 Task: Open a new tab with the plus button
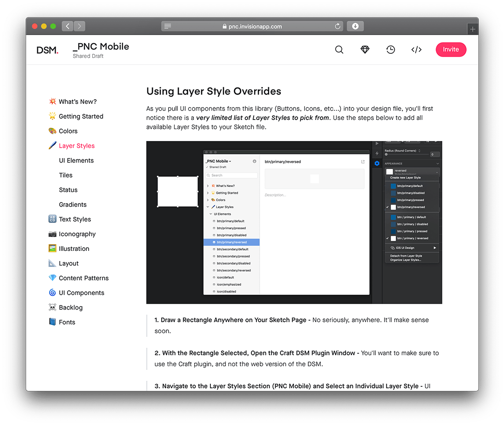pyautogui.click(x=472, y=29)
